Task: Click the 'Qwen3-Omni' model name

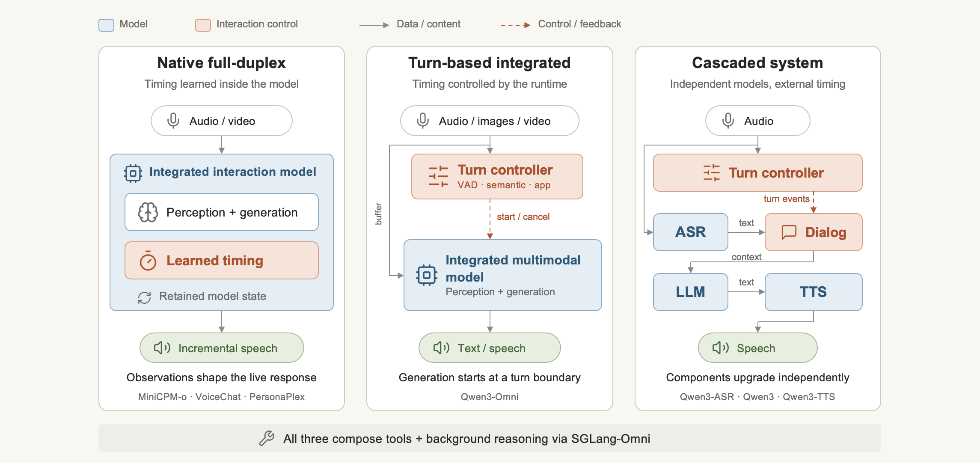Action: [x=490, y=397]
